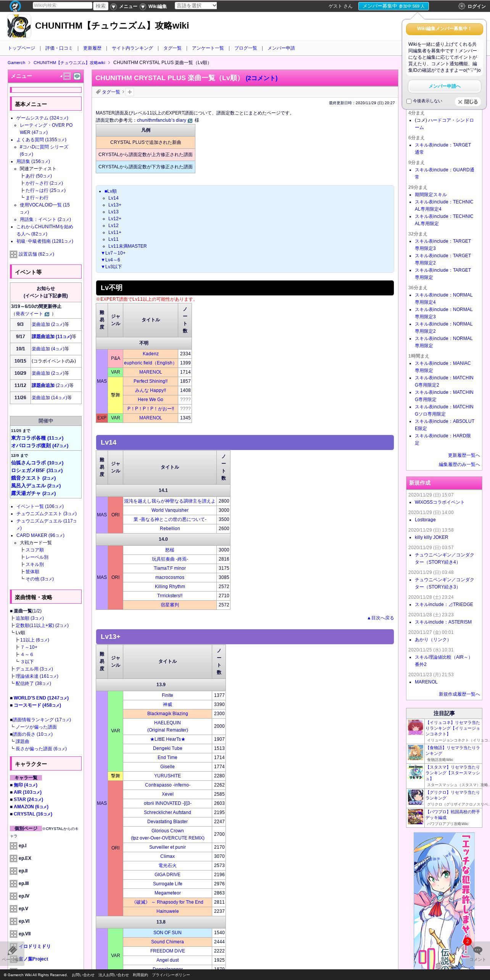The height and width of the screenshot is (980, 490).
Task: Open the メニュー dropdown arrow icon
Action: point(113,6)
